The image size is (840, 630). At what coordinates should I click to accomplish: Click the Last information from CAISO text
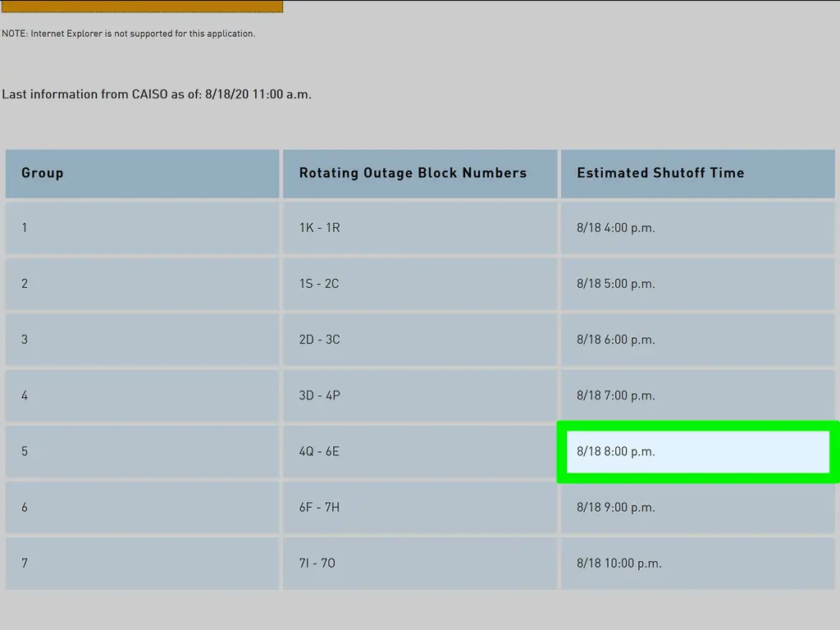pos(157,94)
